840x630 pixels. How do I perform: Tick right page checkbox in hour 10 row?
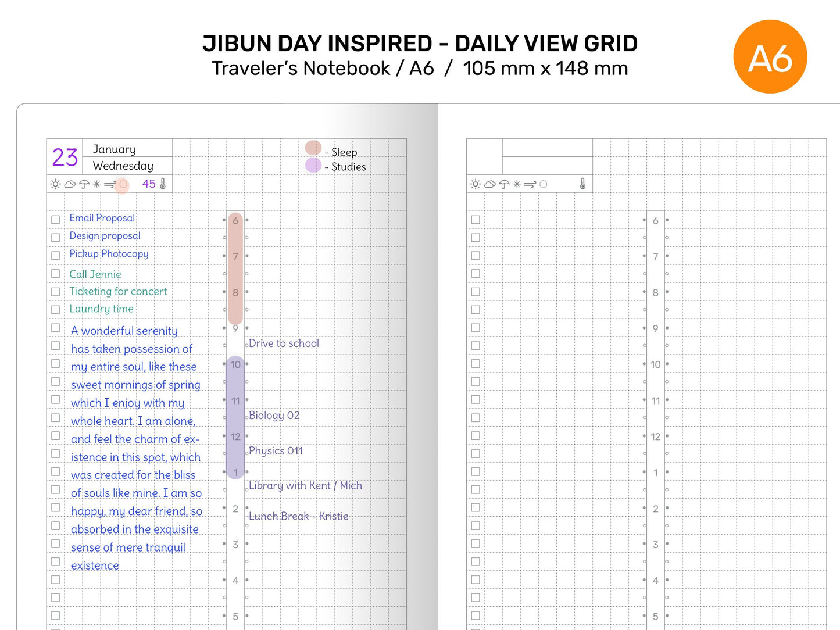pos(476,364)
